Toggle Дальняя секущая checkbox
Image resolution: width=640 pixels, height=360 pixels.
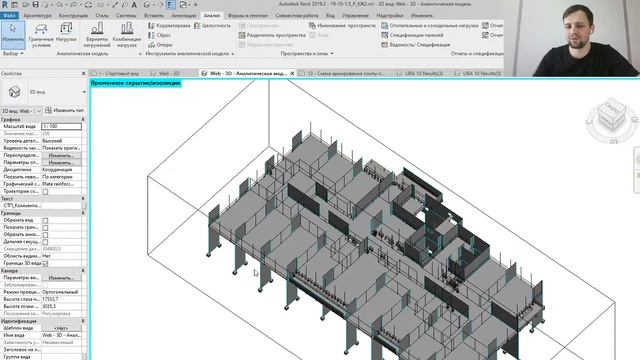click(x=45, y=242)
